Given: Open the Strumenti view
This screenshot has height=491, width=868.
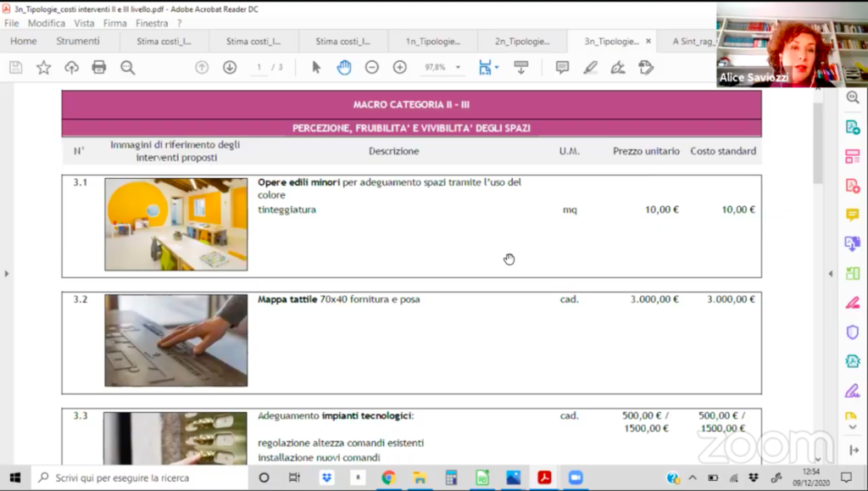Looking at the screenshot, I should [x=78, y=42].
